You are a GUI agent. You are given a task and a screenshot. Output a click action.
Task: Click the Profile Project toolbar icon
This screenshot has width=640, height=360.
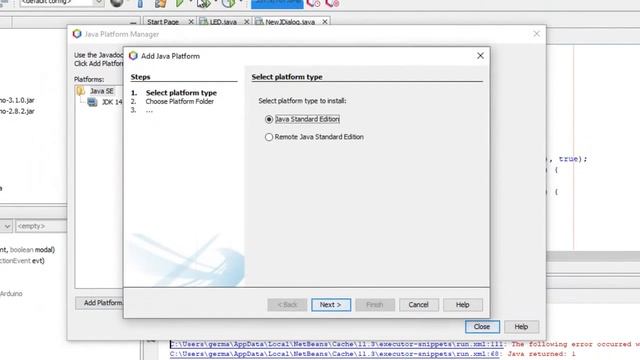pyautogui.click(x=228, y=3)
